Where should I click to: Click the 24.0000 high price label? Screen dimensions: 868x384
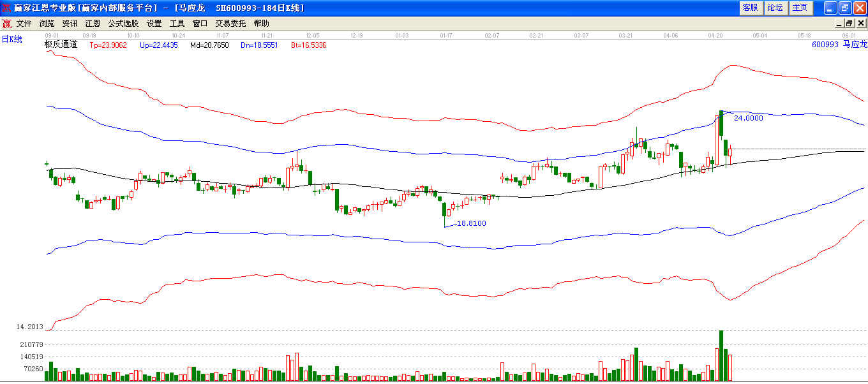click(749, 118)
